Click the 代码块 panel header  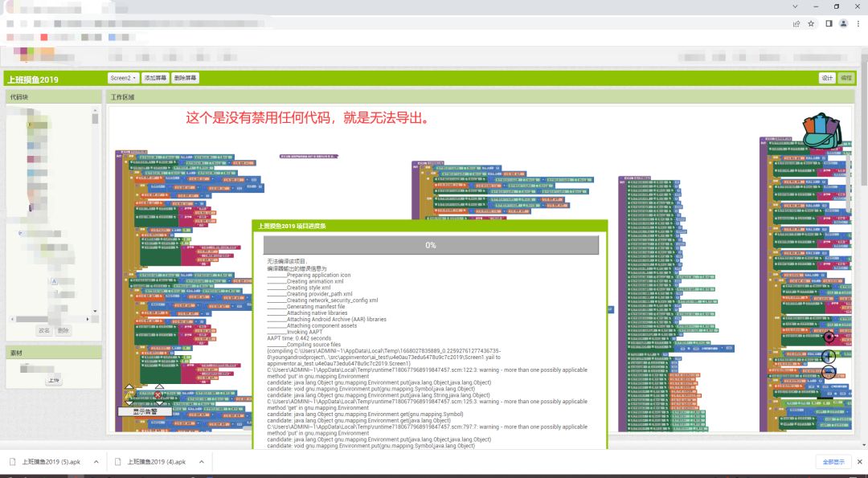point(54,97)
